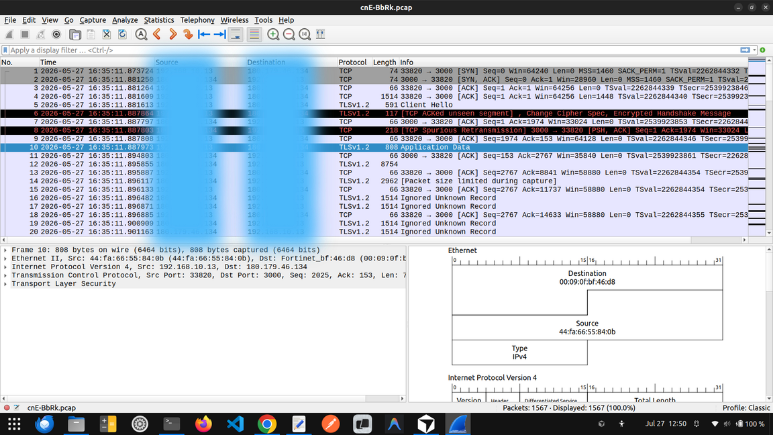Click the expert information red circle icon
Screen dimensions: 773x435
[x=6, y=408]
